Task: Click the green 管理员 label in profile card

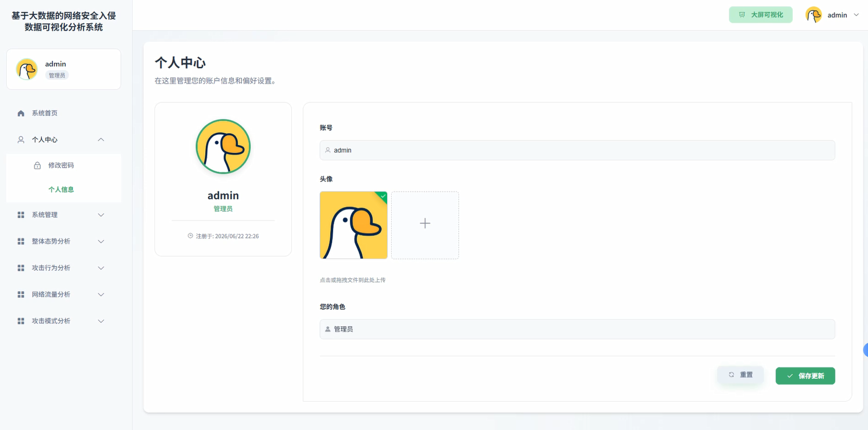Action: point(223,209)
